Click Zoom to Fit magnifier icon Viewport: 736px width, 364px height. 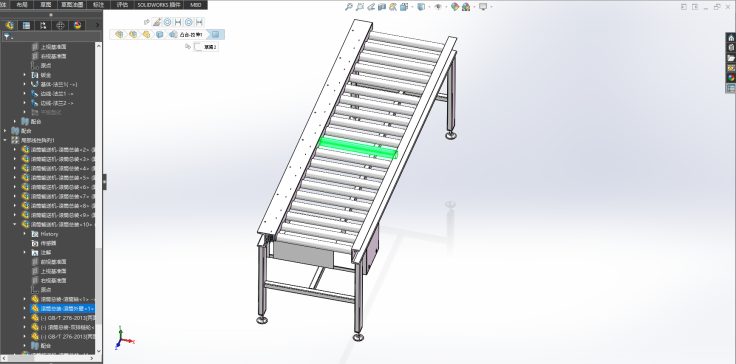point(348,7)
